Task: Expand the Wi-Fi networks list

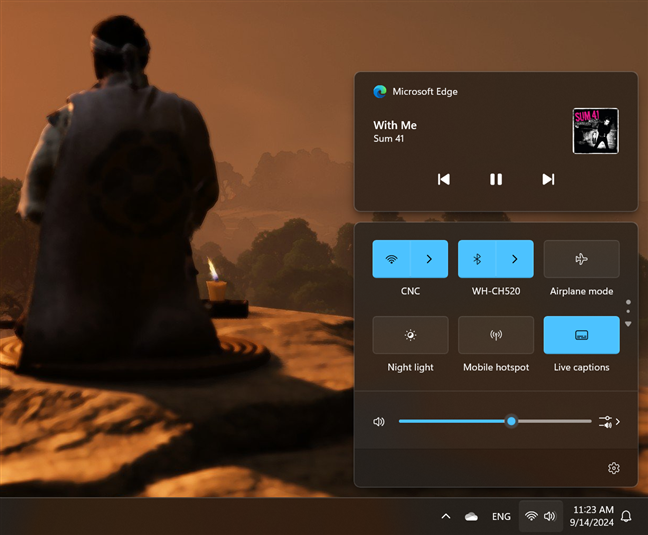Action: [x=429, y=259]
